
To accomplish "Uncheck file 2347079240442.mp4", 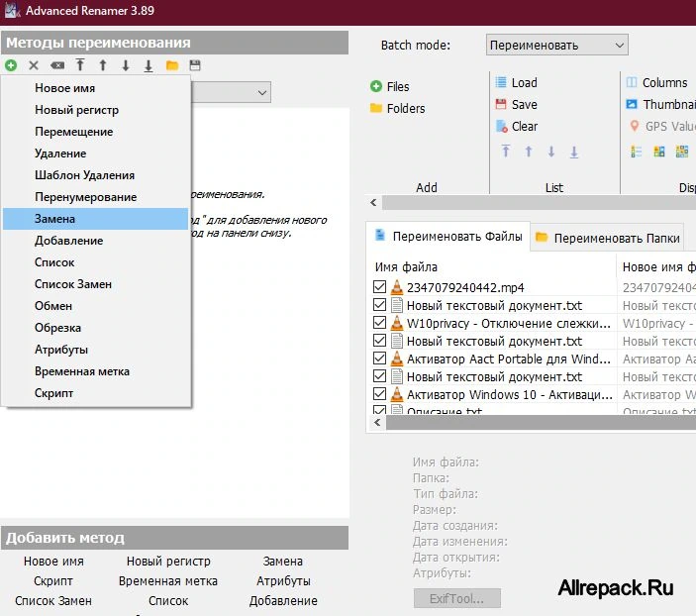I will (x=379, y=287).
